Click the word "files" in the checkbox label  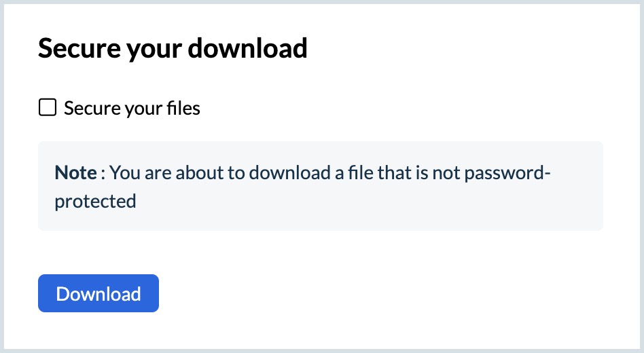[x=183, y=108]
